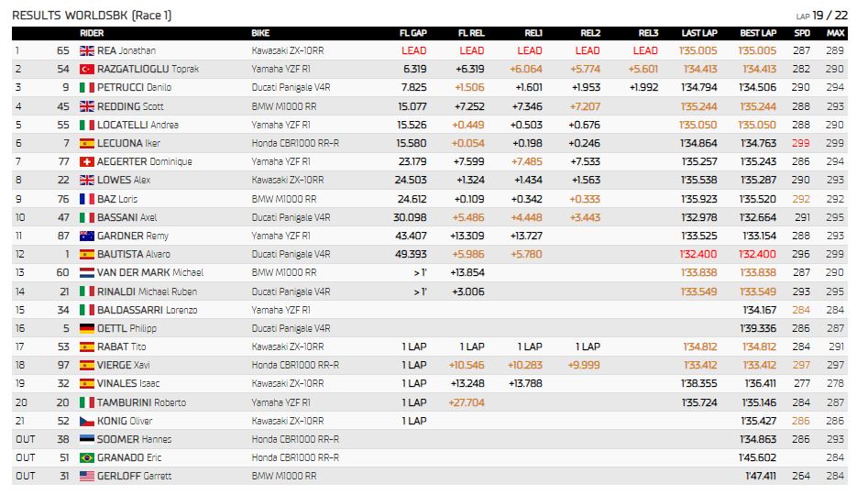Click FL REL value +27.704

coord(467,402)
